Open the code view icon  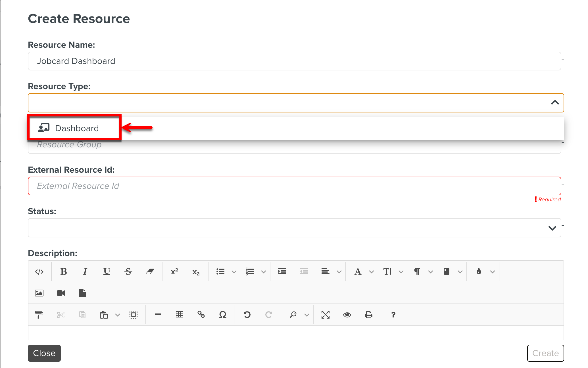(39, 272)
